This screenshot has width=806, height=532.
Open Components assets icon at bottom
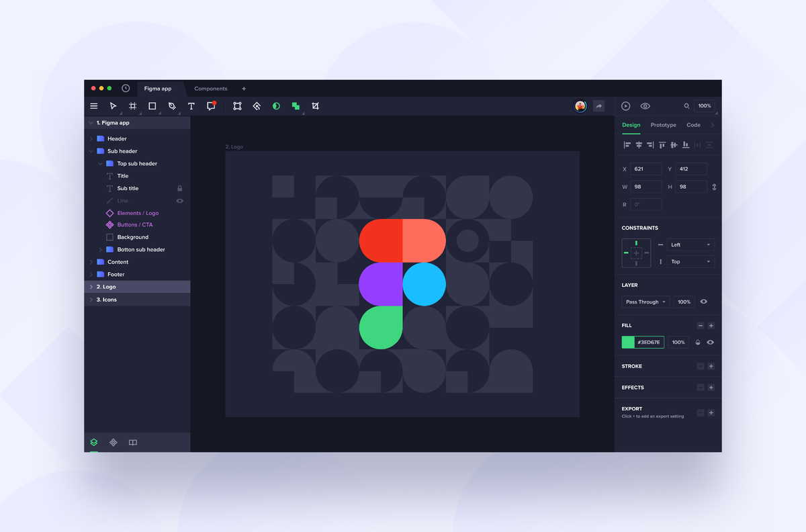(x=114, y=443)
